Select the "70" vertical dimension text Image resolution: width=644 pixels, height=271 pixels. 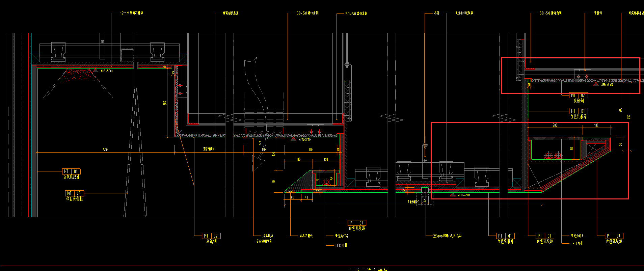(x=317, y=181)
